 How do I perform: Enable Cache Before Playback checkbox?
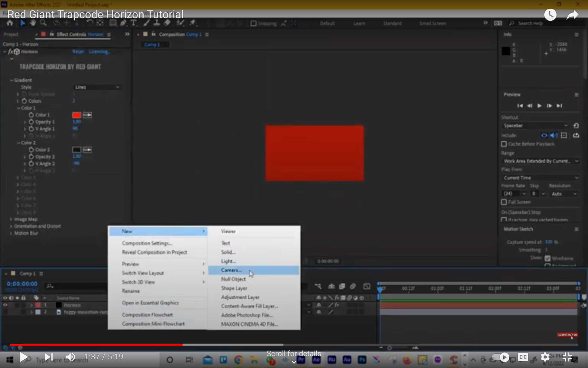click(x=504, y=144)
